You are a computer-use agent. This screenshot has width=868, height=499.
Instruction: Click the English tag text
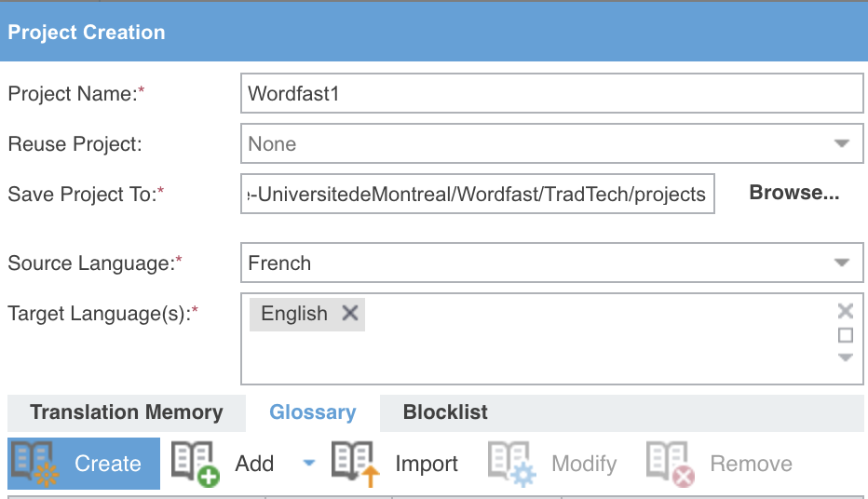294,314
